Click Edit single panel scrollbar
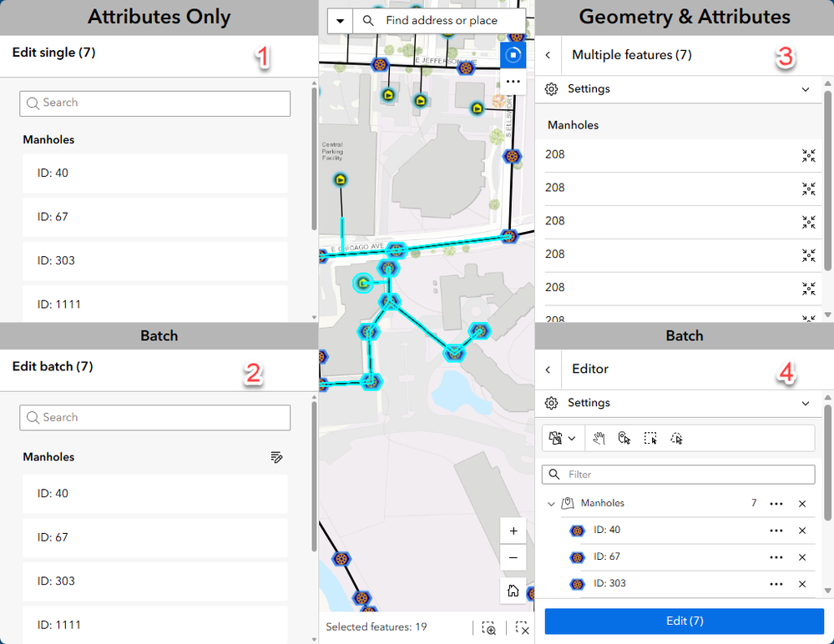Screen dimensions: 834x644 [x=315, y=159]
